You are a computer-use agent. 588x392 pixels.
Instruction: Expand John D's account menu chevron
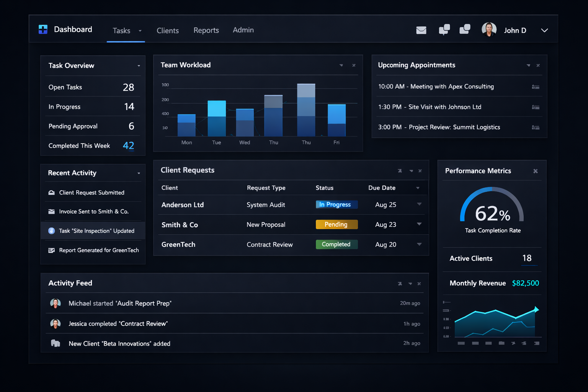tap(544, 30)
